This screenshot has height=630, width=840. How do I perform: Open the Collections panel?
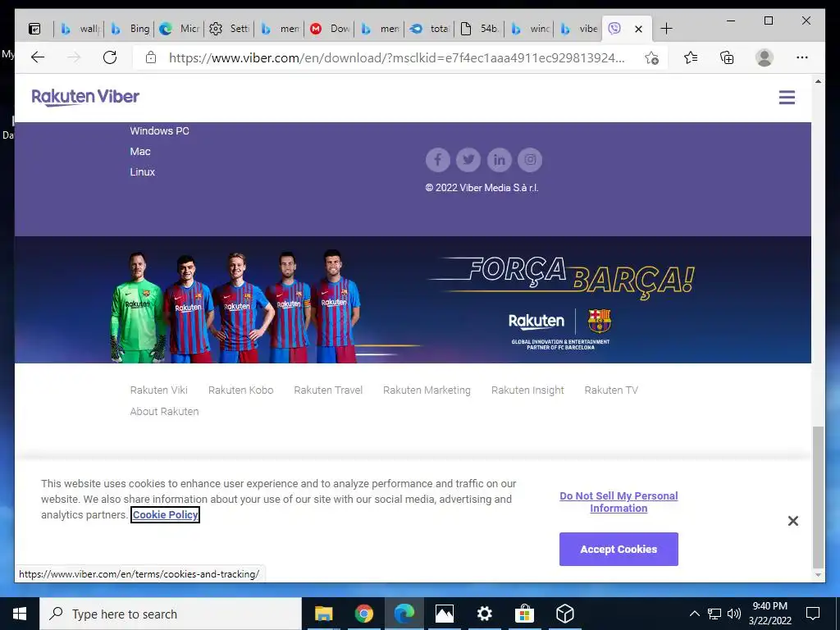(x=727, y=57)
